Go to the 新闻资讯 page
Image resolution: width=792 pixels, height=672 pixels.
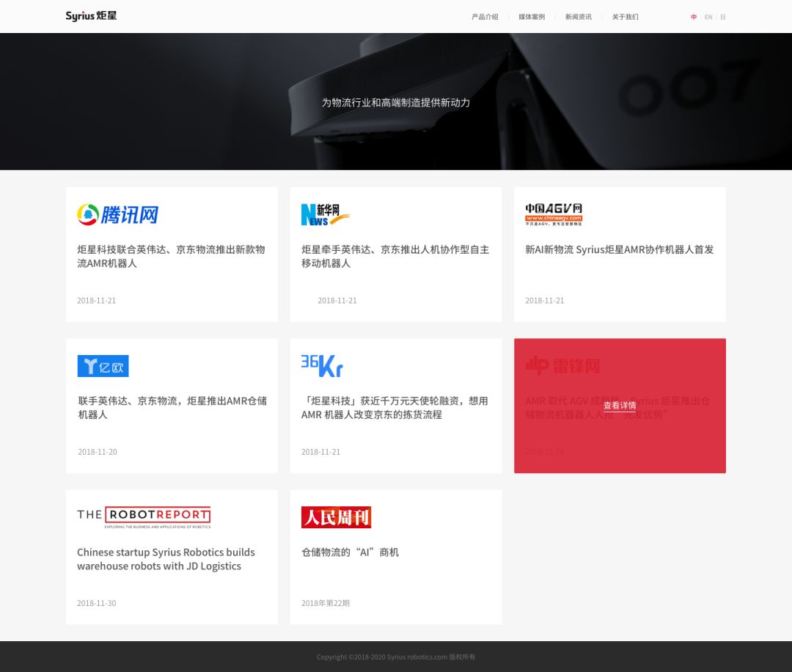coord(578,17)
